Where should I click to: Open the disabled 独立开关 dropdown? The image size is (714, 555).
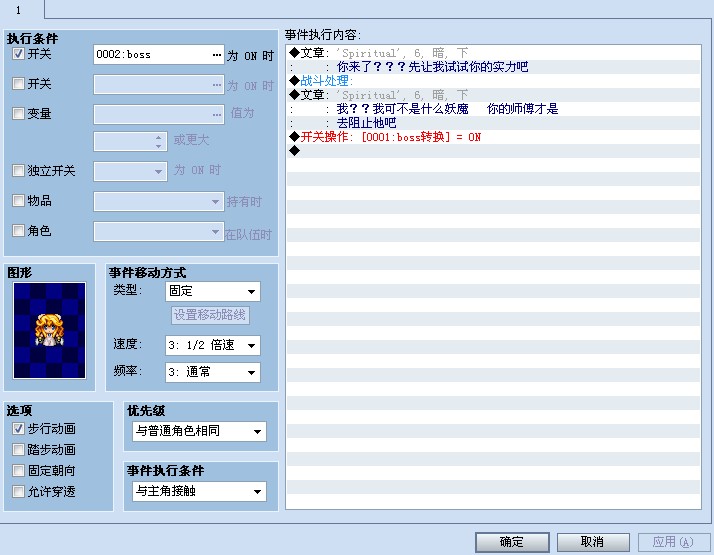(130, 171)
